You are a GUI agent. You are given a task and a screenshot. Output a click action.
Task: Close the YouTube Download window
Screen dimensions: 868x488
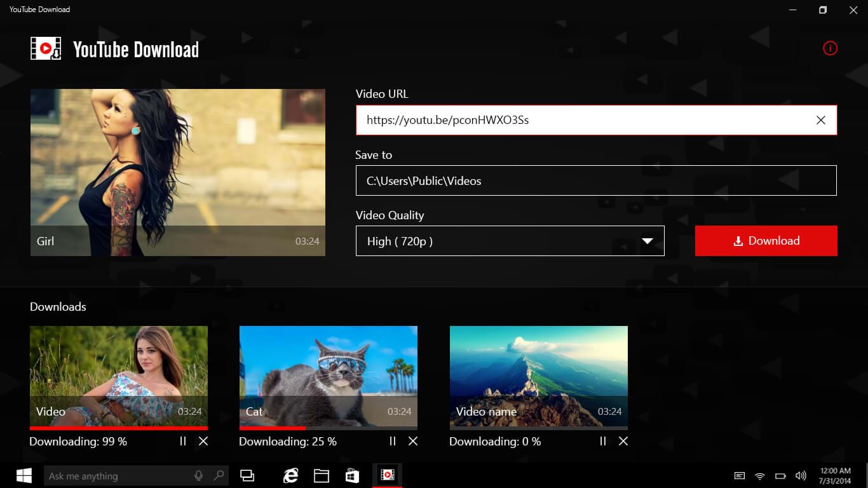point(853,10)
